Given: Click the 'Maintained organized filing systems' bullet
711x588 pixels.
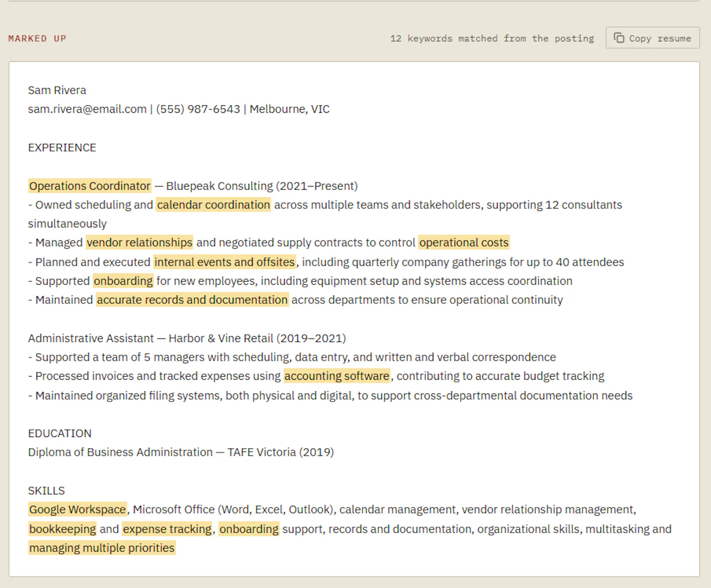Looking at the screenshot, I should (x=330, y=395).
